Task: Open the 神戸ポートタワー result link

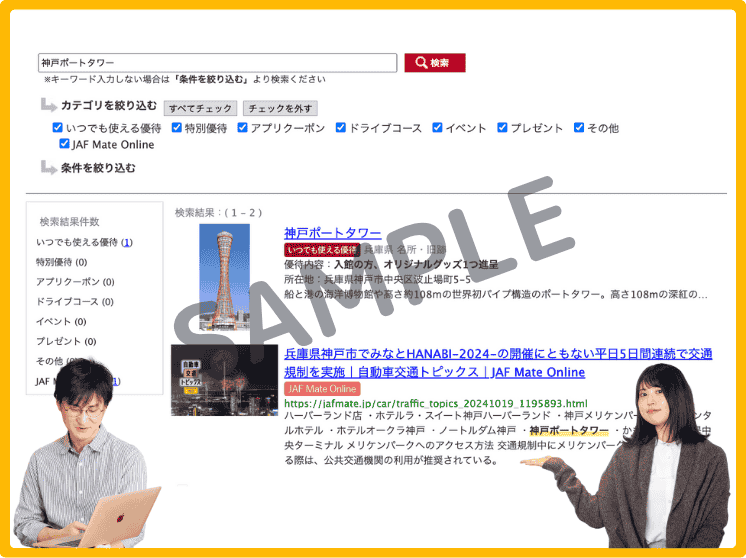Action: (333, 233)
